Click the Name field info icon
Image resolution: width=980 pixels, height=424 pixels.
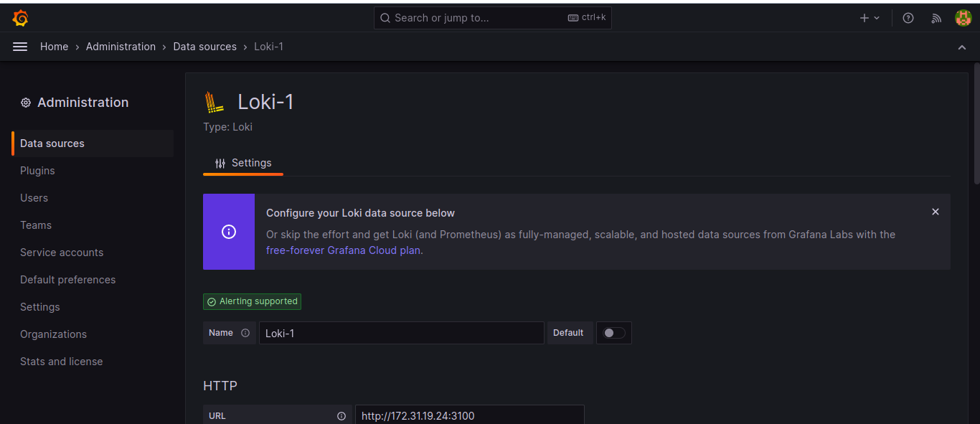[x=245, y=333]
